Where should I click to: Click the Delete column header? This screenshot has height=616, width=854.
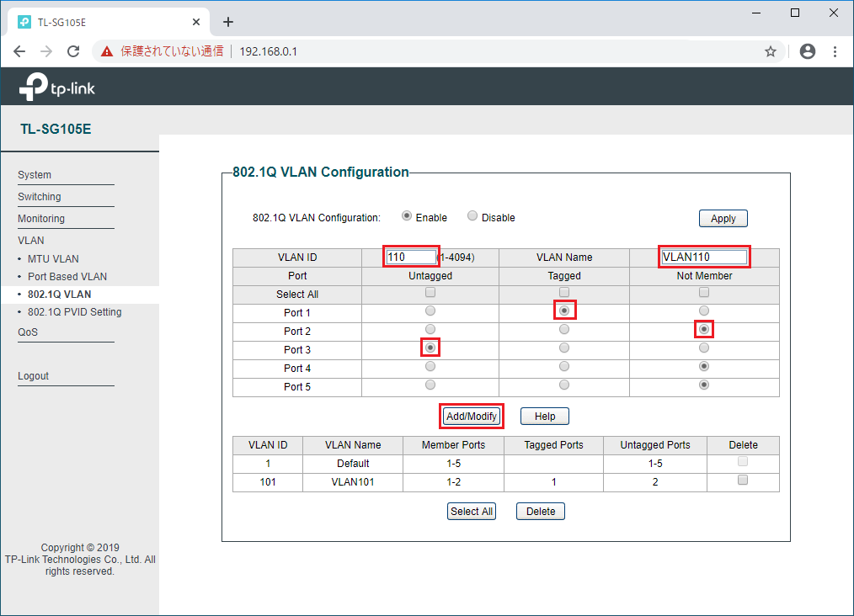[x=744, y=445]
